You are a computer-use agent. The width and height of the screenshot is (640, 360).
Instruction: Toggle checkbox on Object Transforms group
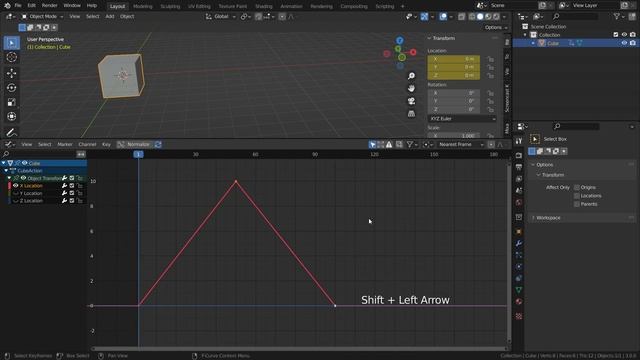pos(72,178)
